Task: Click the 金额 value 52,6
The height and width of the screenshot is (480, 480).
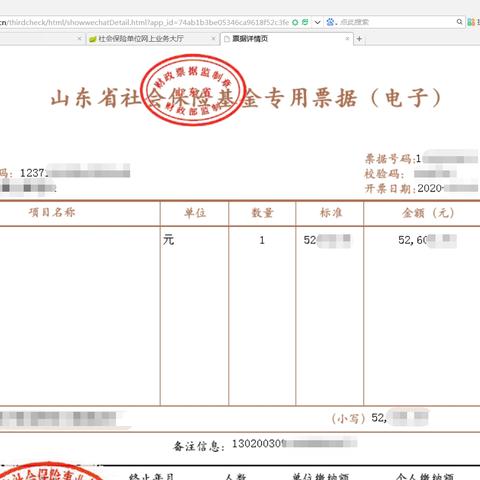Action: pos(427,240)
